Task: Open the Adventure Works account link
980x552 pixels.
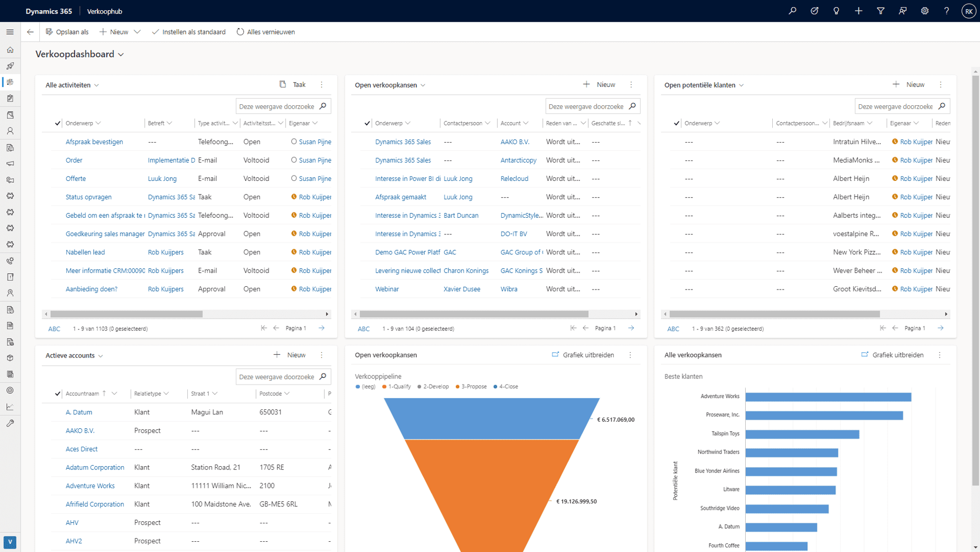Action: click(90, 486)
